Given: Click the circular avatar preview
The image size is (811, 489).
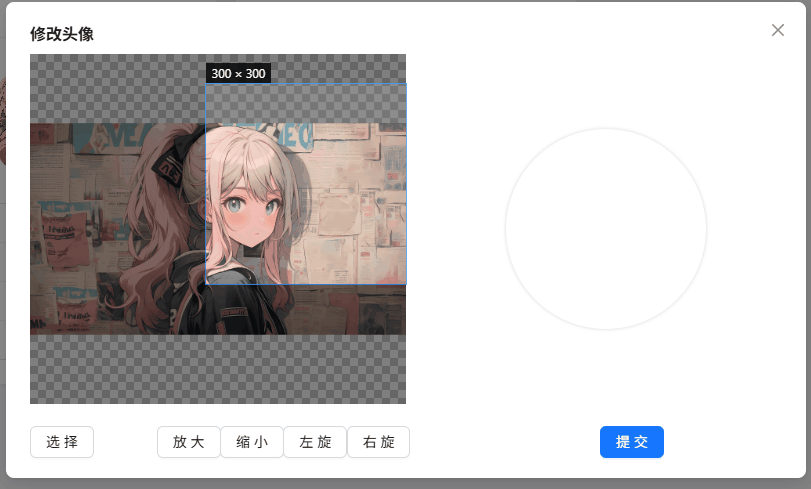Looking at the screenshot, I should pos(606,229).
